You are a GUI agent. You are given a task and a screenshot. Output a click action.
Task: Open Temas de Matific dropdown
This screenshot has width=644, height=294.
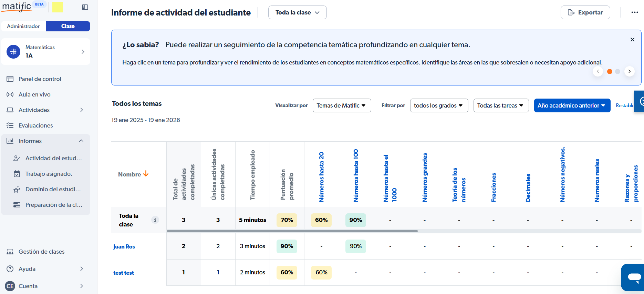point(341,105)
